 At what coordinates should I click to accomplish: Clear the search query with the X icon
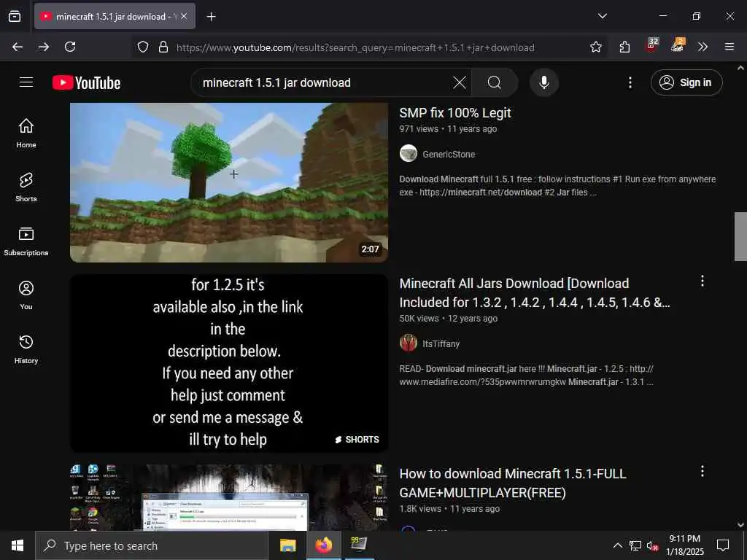point(460,82)
